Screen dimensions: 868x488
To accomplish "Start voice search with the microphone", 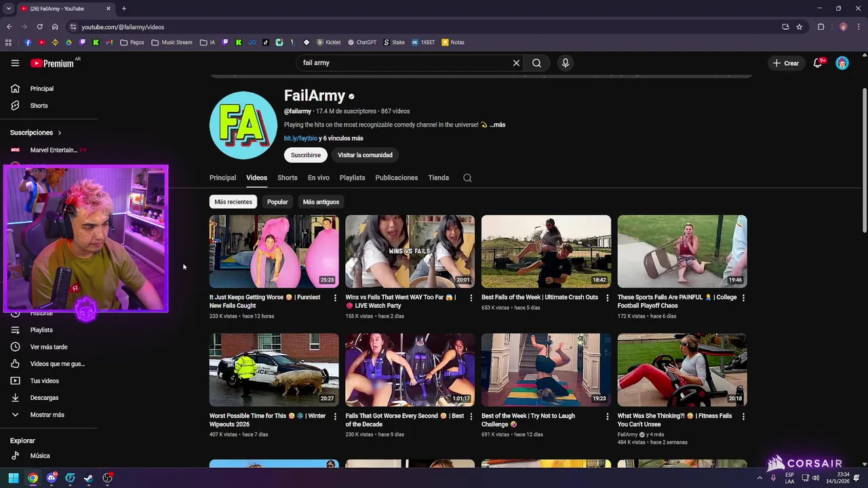I will (566, 63).
